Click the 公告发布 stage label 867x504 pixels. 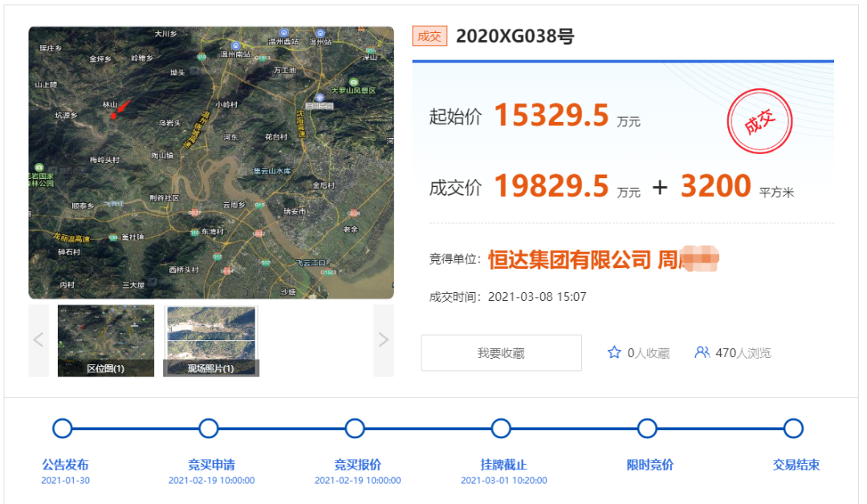(65, 465)
